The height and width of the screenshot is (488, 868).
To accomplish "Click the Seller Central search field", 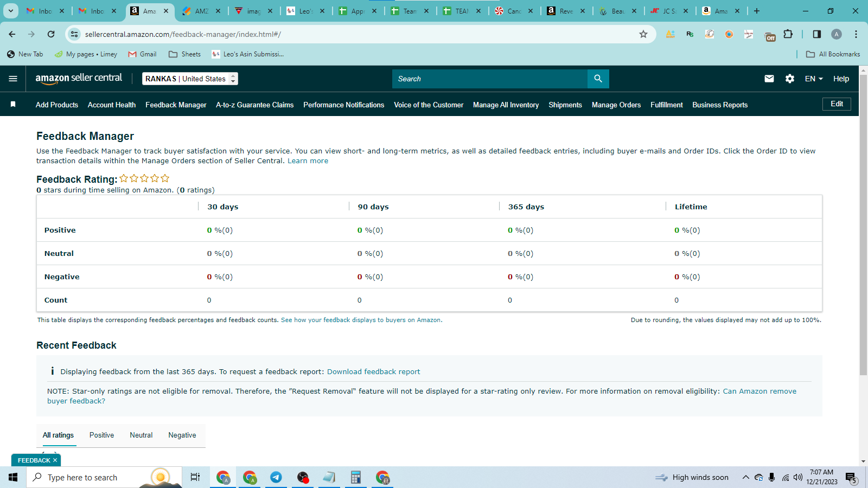I will pos(490,79).
